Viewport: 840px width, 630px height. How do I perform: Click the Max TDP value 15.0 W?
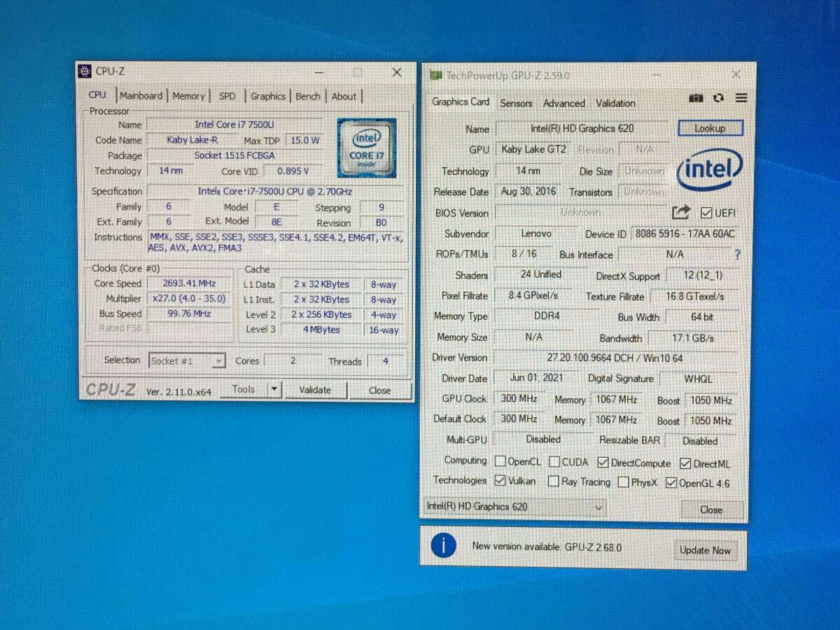point(304,140)
